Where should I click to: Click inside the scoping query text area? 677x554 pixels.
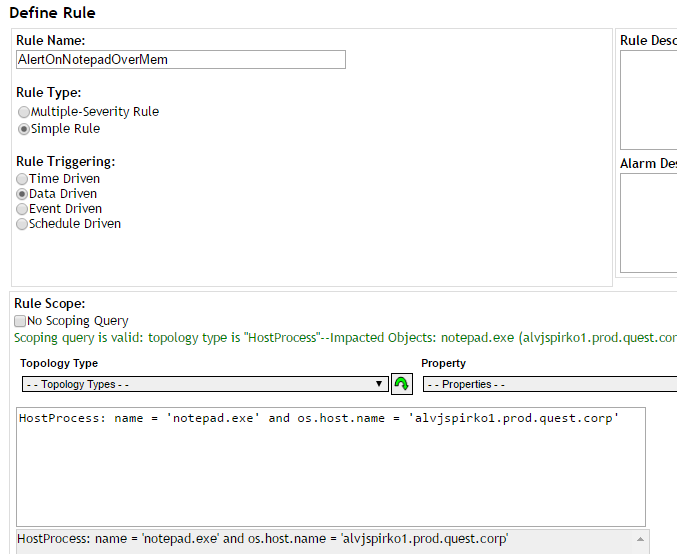click(x=331, y=467)
